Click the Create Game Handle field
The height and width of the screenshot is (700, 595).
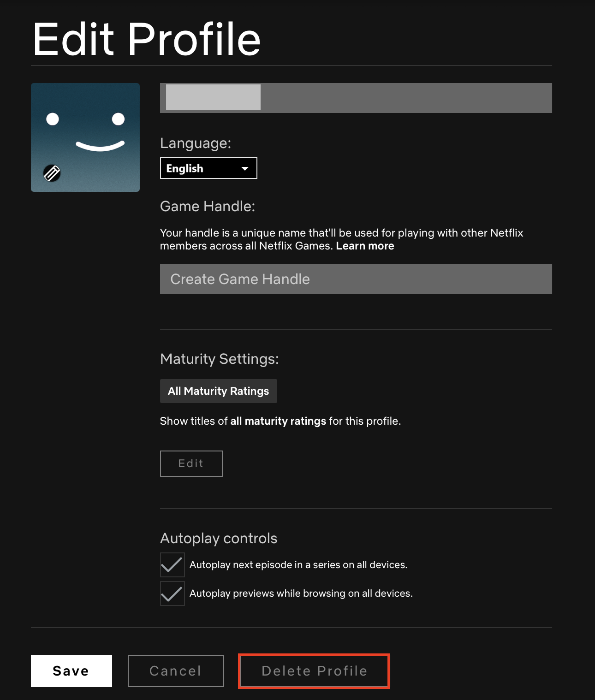point(356,279)
